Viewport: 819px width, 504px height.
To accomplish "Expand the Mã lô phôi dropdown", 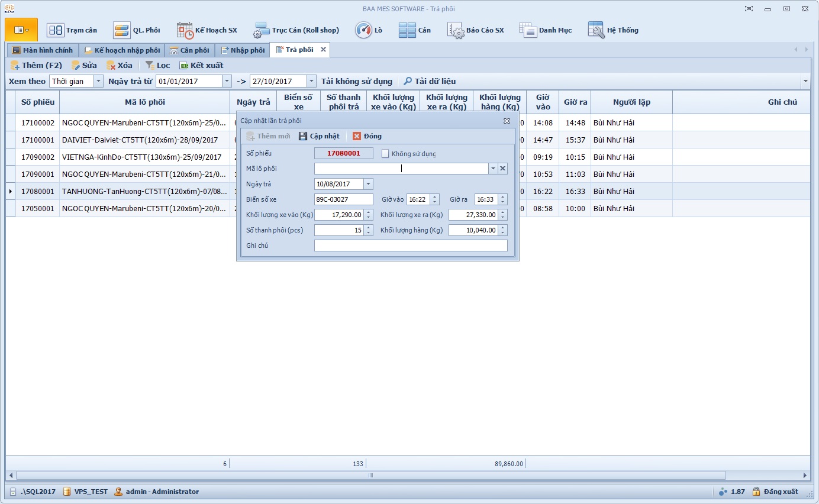I will [x=492, y=169].
